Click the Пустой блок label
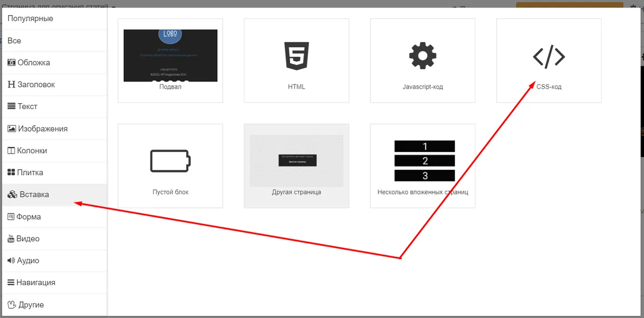 click(x=171, y=192)
